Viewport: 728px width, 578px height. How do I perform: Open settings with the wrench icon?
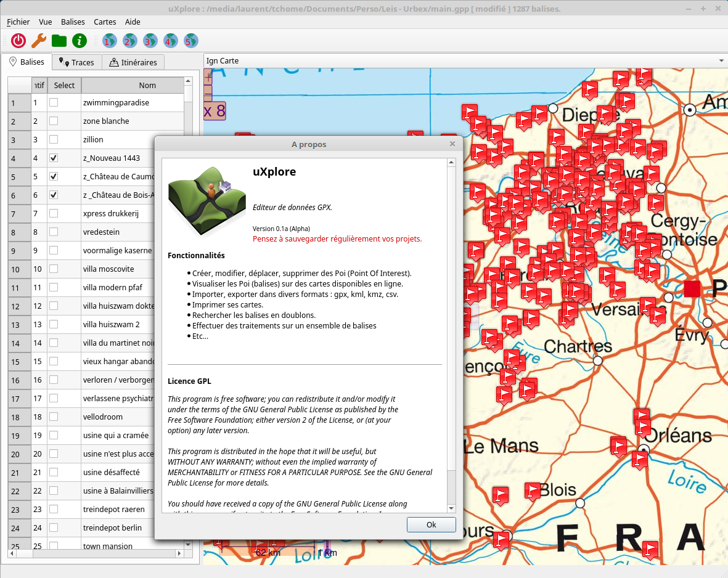[39, 41]
